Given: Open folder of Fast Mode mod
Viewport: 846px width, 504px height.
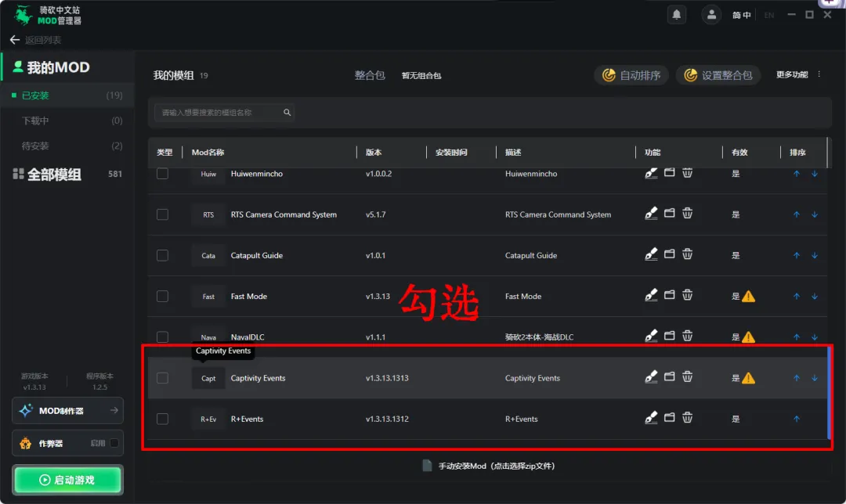Looking at the screenshot, I should click(x=670, y=295).
